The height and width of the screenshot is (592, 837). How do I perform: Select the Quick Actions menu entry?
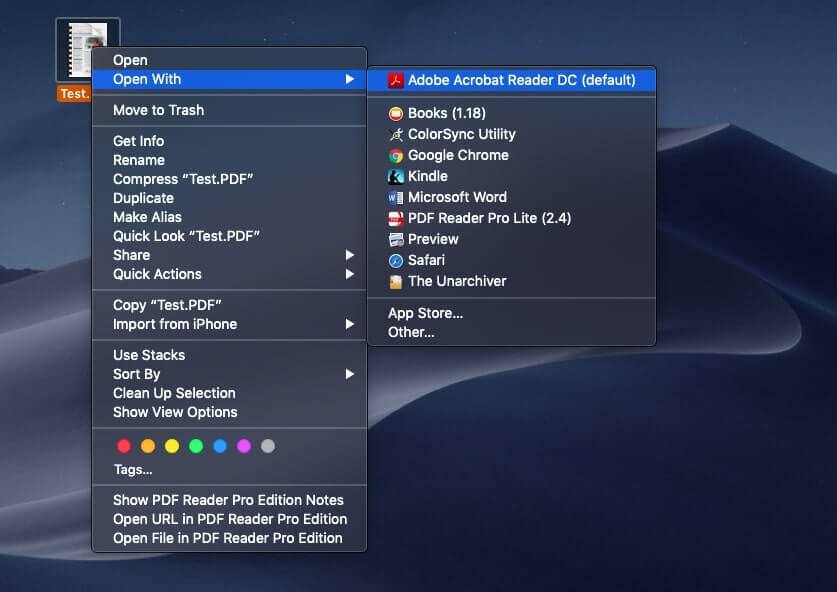coord(230,274)
